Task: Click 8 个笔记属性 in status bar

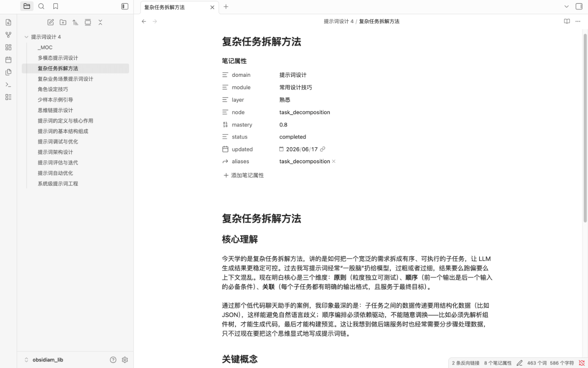Action: [x=498, y=363]
